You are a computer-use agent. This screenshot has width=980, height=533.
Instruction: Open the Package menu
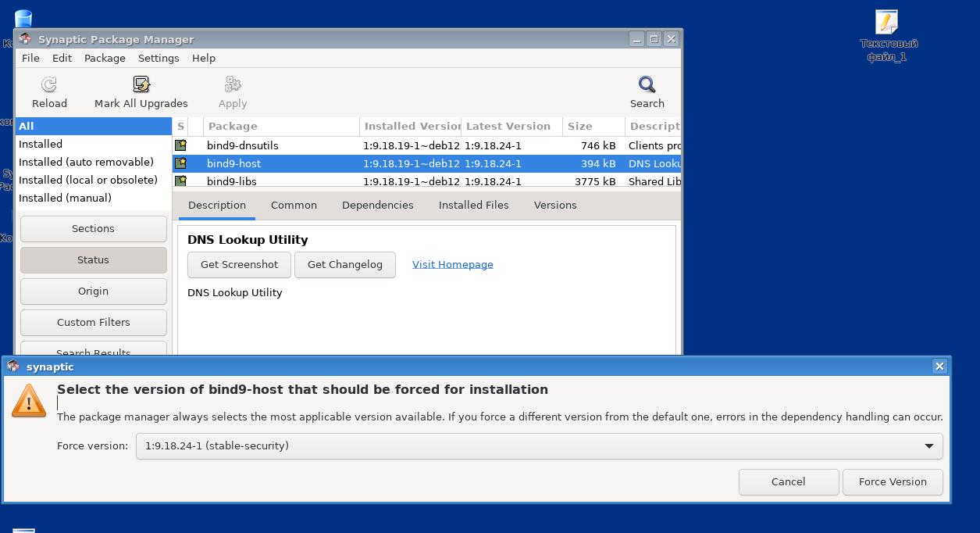105,58
